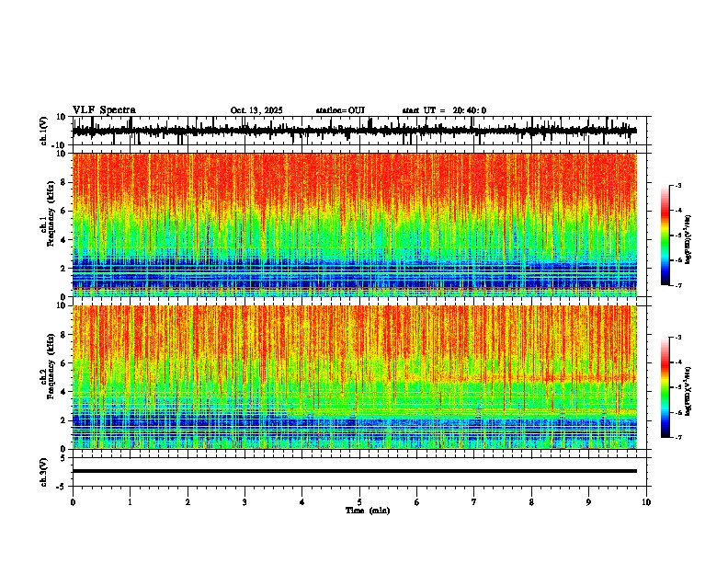This screenshot has width=728, height=563.
Task: Click the "4" kHz tick on ch.2 spectrogram axis
Action: click(x=63, y=392)
